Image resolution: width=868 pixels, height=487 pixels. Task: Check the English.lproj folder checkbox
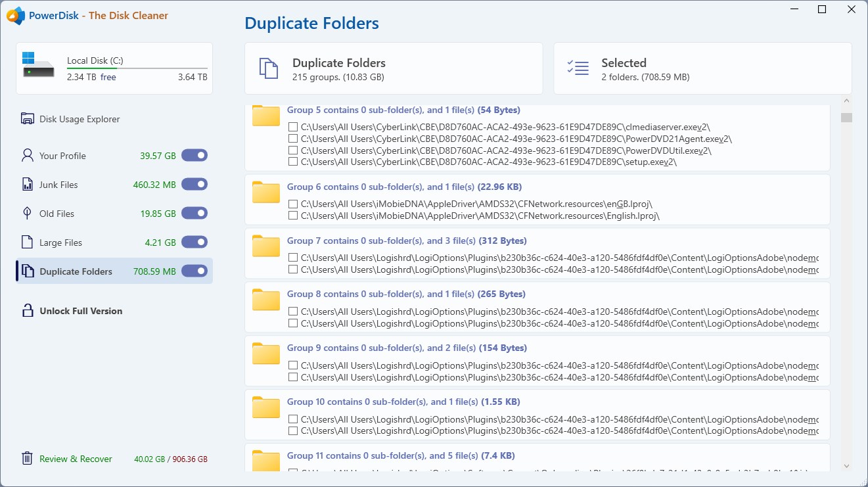(293, 216)
